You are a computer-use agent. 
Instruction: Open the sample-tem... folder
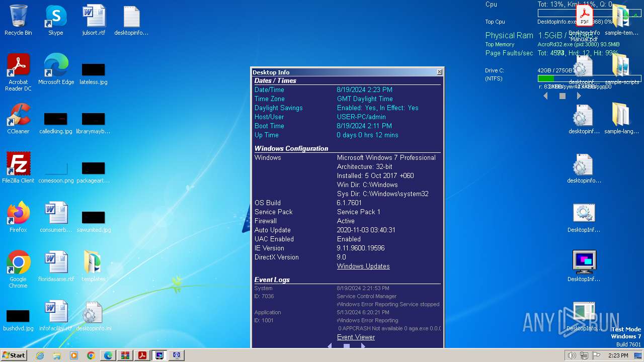(x=621, y=20)
